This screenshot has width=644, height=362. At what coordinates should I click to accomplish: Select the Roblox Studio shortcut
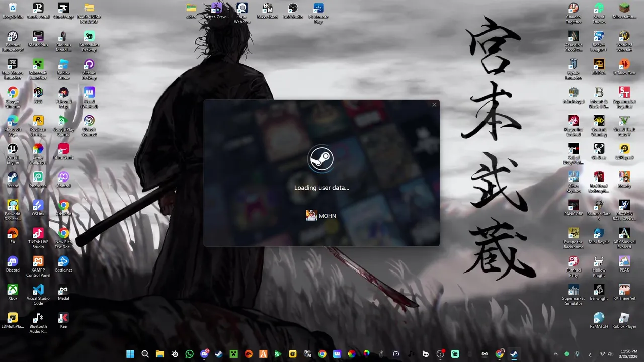pyautogui.click(x=63, y=70)
